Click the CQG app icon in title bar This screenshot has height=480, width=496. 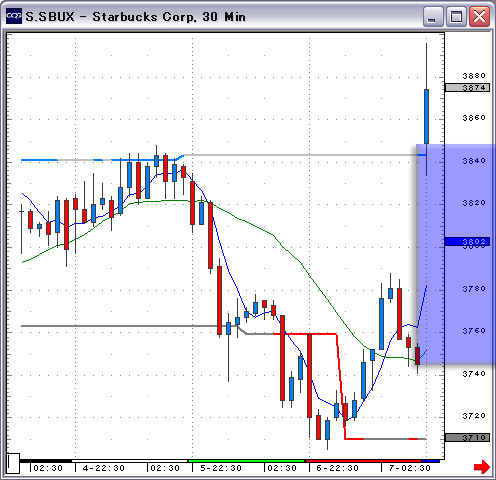click(x=14, y=16)
